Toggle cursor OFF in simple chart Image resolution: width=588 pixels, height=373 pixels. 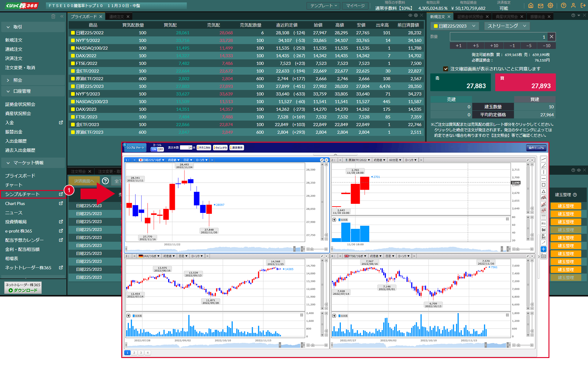pos(160,149)
